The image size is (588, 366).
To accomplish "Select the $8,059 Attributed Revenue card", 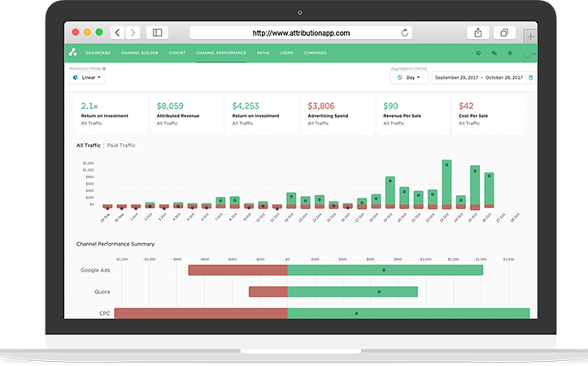I will (186, 115).
